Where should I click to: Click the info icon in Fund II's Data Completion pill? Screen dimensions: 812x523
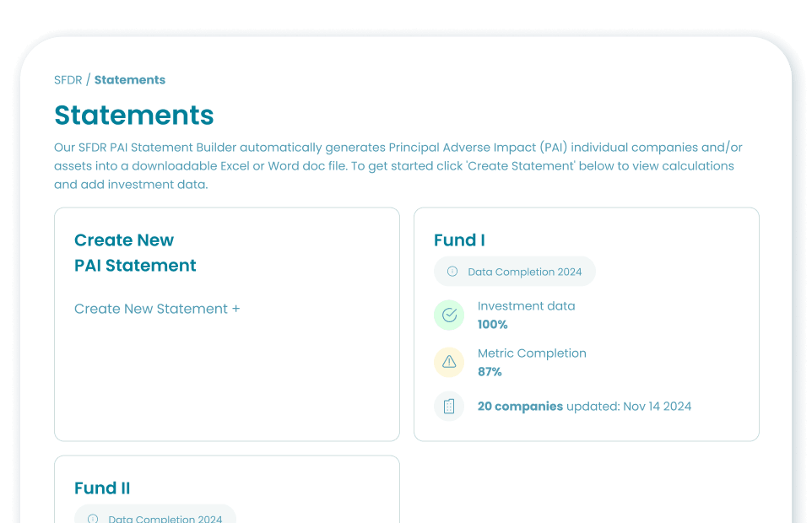point(93,518)
